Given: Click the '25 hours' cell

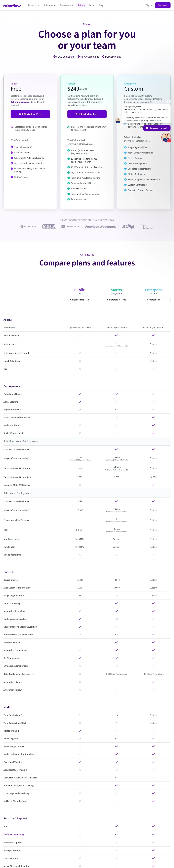Looking at the screenshot, I should [117, 467].
